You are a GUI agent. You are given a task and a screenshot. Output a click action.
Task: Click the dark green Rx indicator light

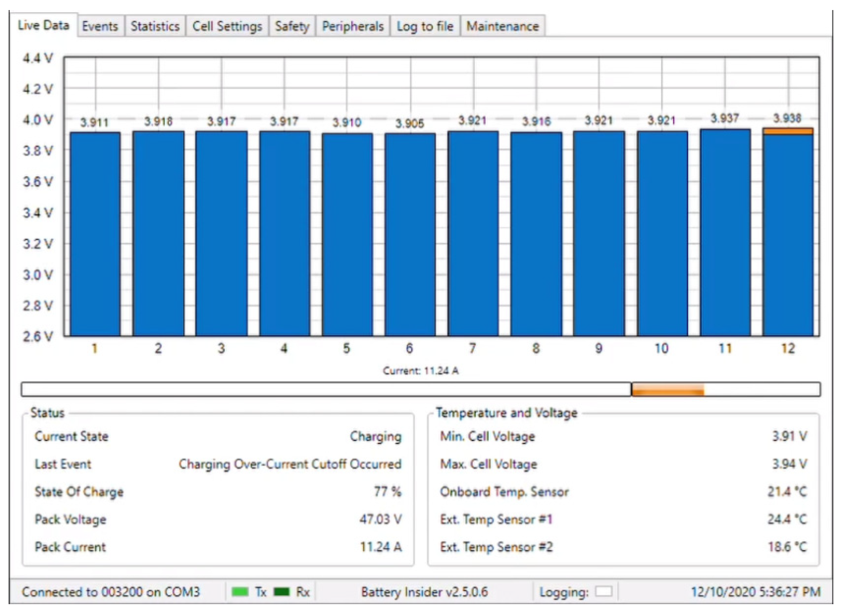point(282,592)
